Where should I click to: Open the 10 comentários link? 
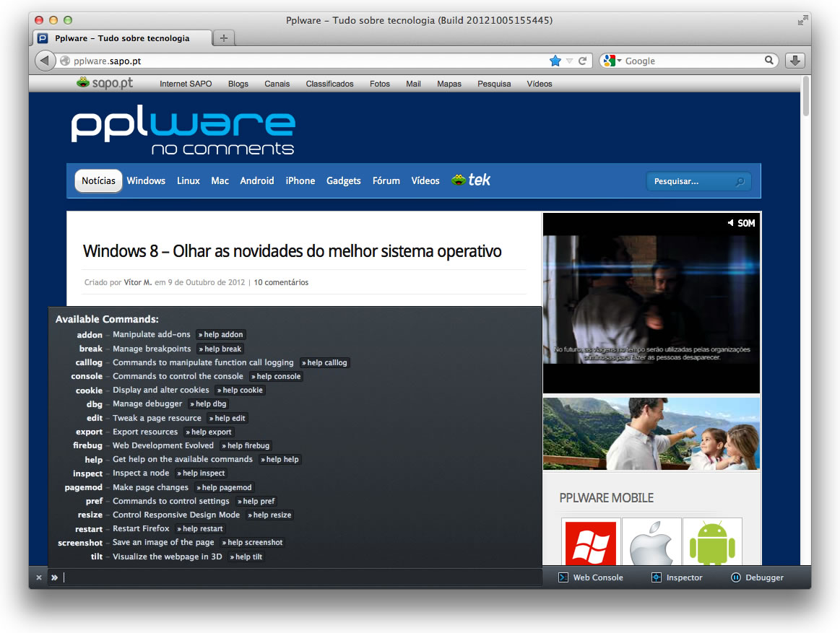click(x=281, y=282)
